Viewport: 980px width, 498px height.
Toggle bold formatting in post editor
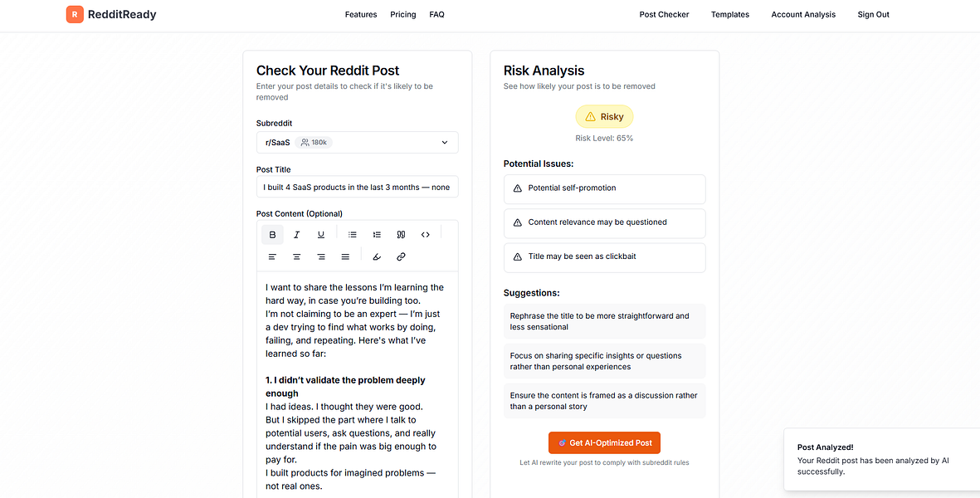[272, 235]
